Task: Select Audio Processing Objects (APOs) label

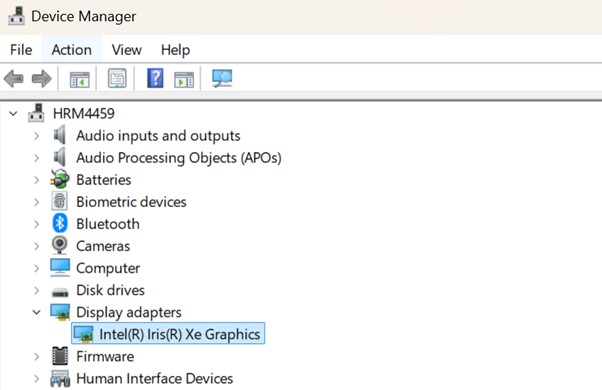Action: pyautogui.click(x=179, y=158)
